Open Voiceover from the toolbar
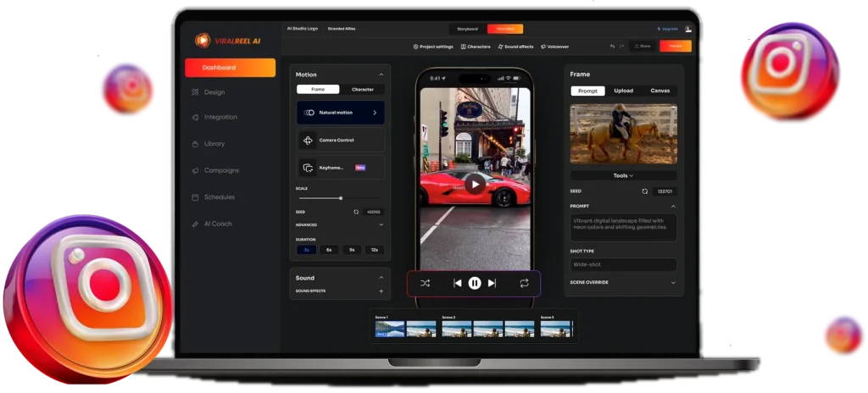This screenshot has height=393, width=868. (x=554, y=47)
